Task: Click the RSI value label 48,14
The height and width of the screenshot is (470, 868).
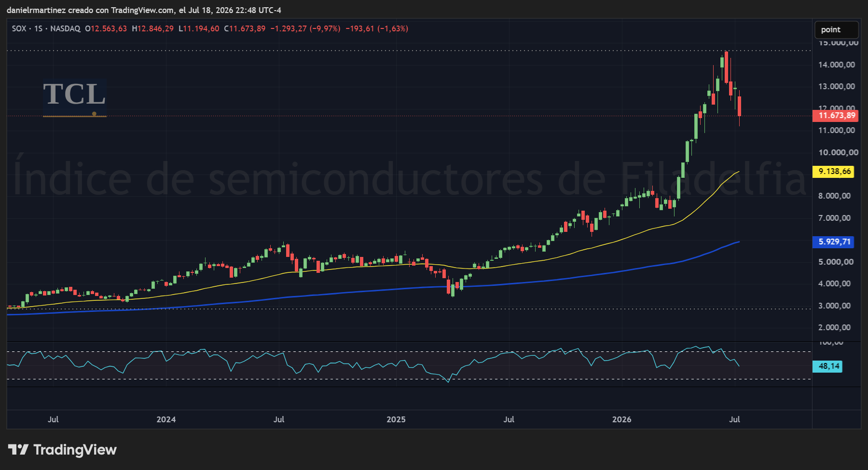Action: (828, 366)
